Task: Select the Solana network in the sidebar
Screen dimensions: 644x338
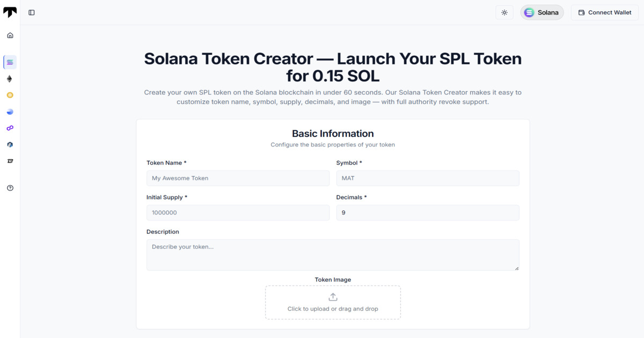Action: (x=10, y=62)
